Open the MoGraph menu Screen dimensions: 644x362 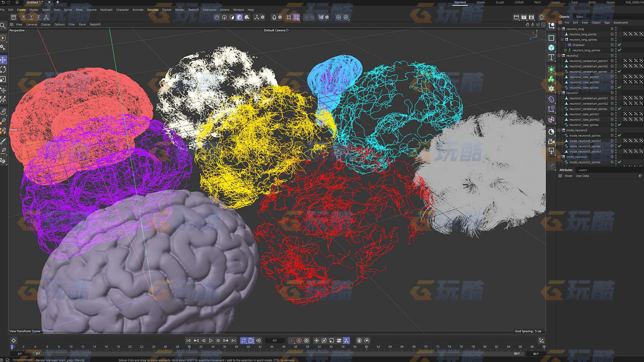click(x=106, y=10)
